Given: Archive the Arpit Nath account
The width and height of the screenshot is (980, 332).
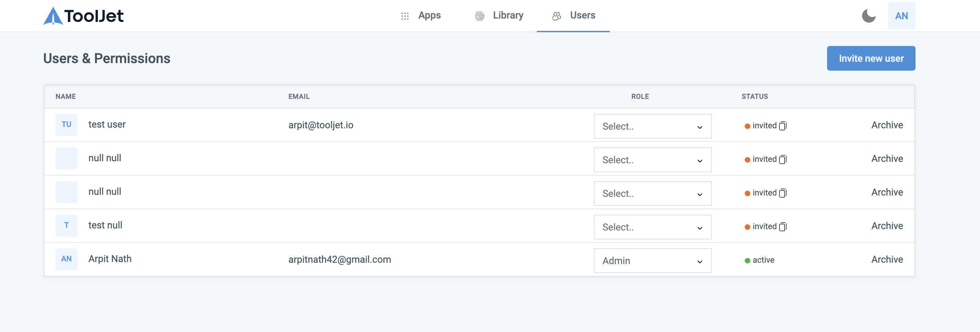Looking at the screenshot, I should [887, 259].
